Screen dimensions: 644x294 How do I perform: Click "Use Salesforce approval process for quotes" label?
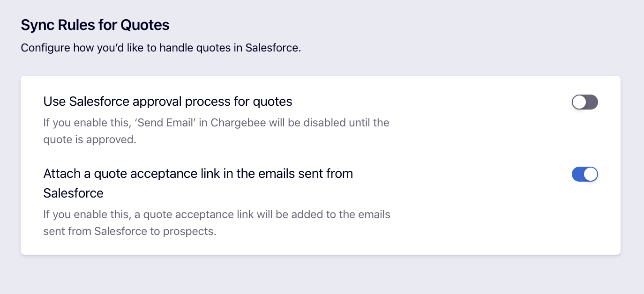168,101
